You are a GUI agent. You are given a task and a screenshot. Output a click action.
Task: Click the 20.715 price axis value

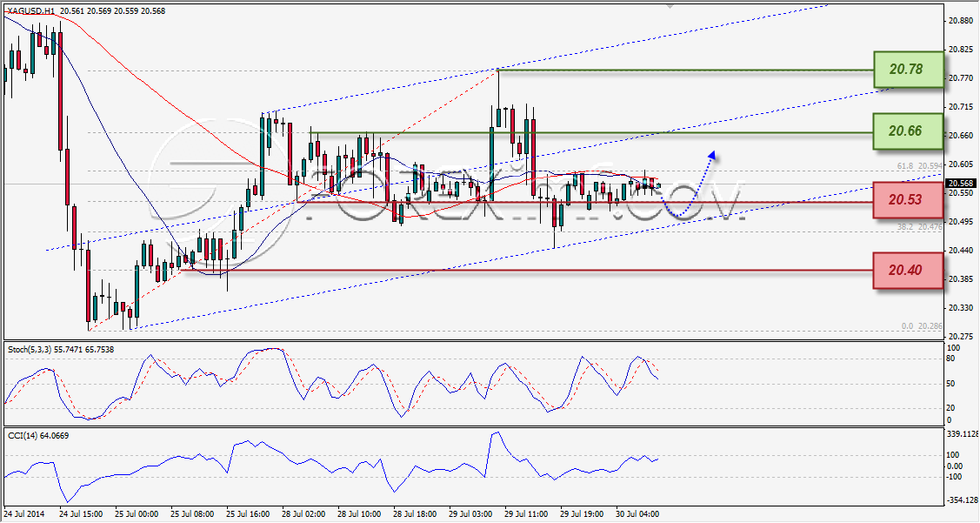[x=961, y=107]
